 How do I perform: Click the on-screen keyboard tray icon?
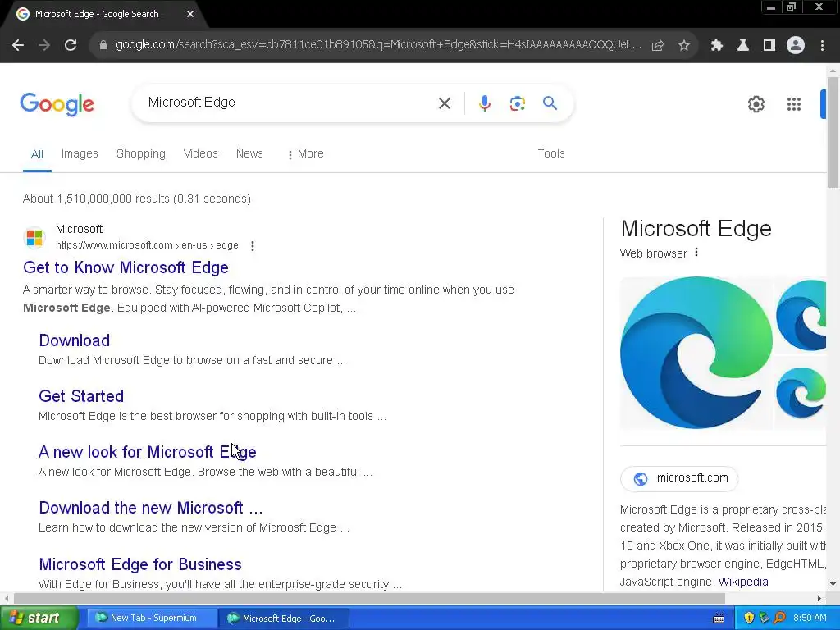click(x=719, y=619)
